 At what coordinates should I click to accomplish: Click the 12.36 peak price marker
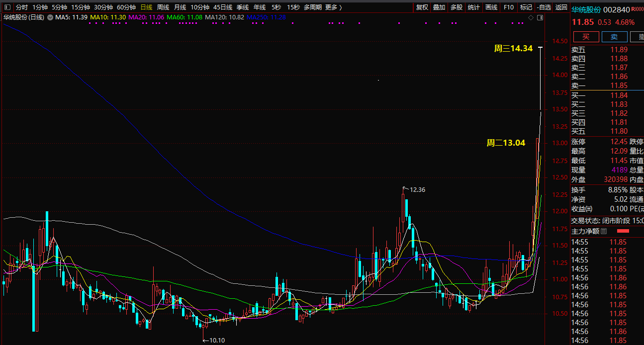tap(418, 190)
